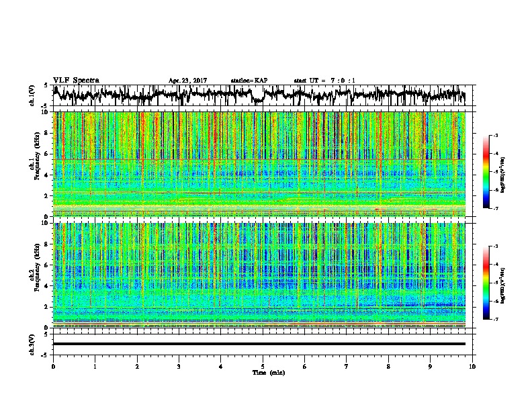Click the ch.2 frequency axis "2" tick label
This screenshot has width=532, height=411.
(x=47, y=307)
